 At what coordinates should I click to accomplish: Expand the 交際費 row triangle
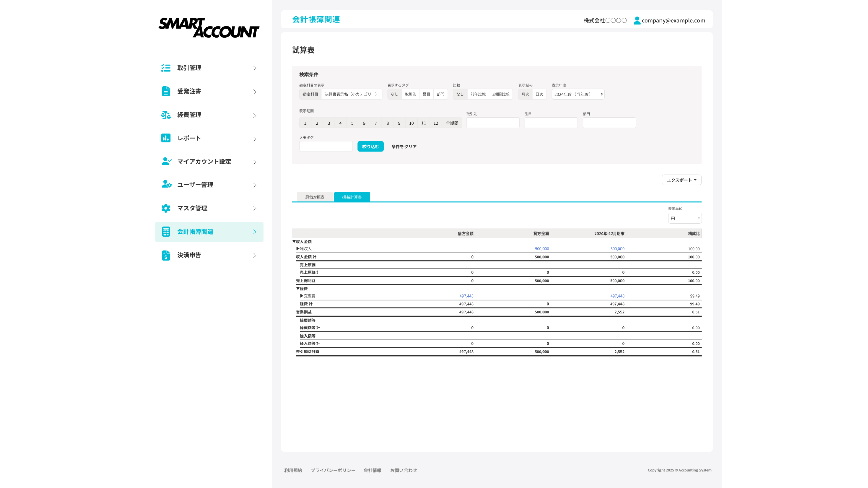click(302, 296)
